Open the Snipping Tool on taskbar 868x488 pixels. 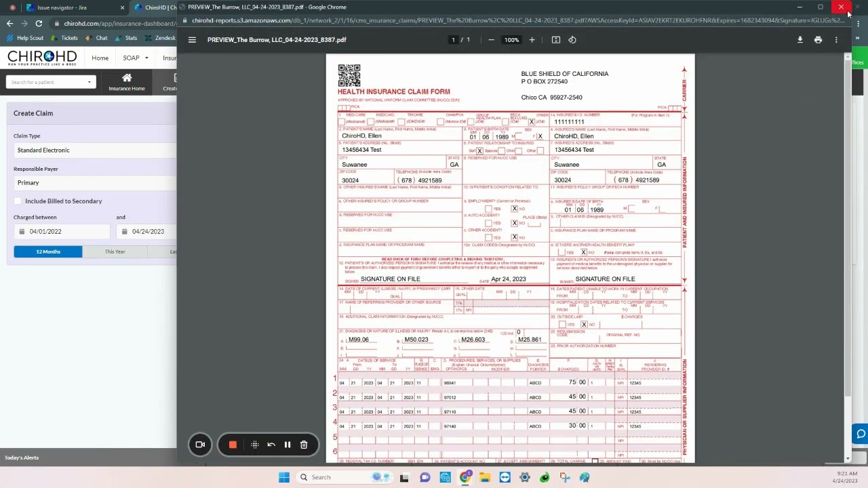[565, 477]
